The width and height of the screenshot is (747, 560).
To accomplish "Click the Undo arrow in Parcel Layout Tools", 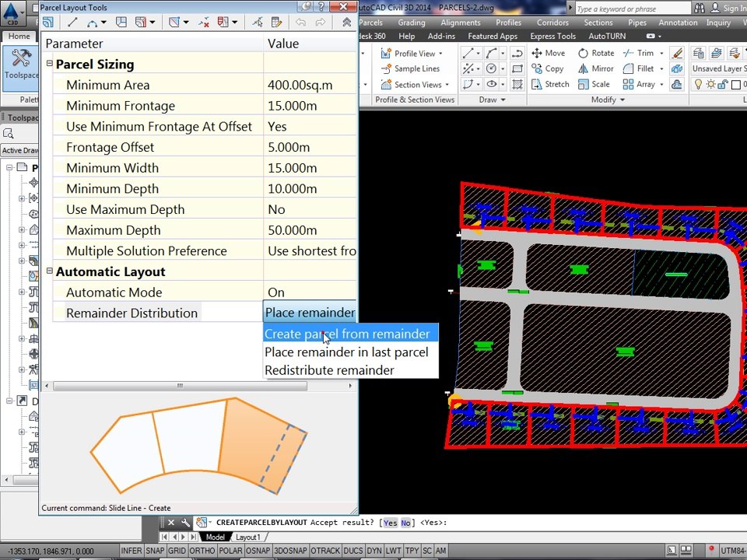I will pos(300,22).
